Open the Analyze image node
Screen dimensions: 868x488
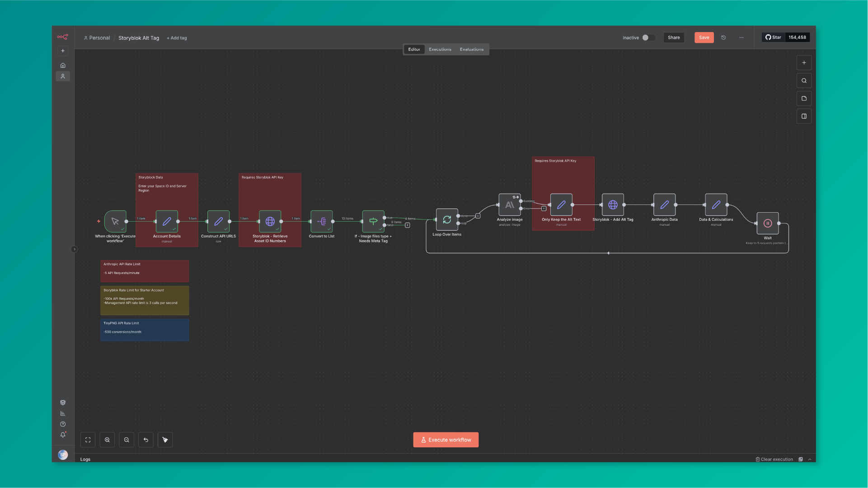510,205
